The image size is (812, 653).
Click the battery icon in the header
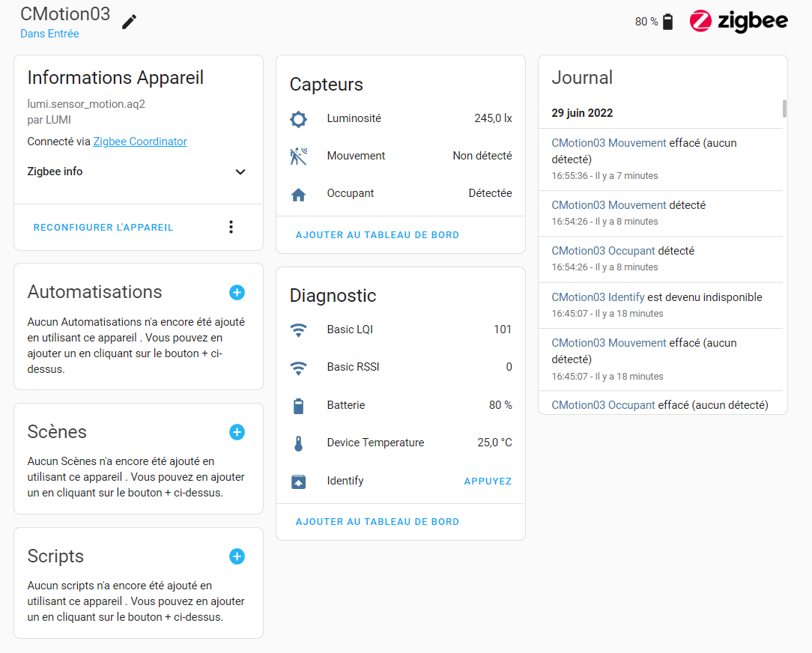coord(668,22)
